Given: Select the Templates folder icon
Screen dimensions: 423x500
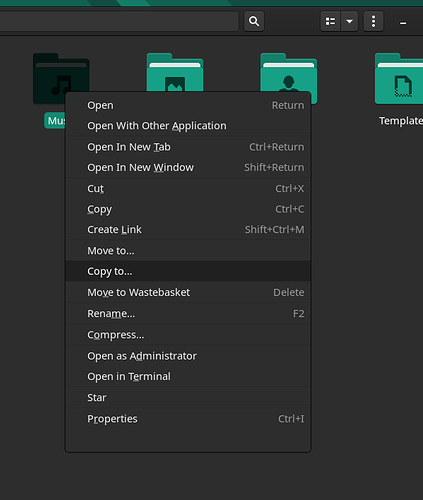Looking at the screenshot, I should [399, 78].
